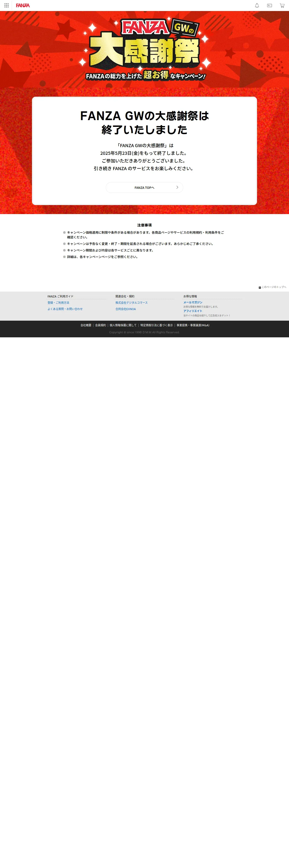Open the coupon ticket icon
289x868 pixels.
[x=269, y=5]
